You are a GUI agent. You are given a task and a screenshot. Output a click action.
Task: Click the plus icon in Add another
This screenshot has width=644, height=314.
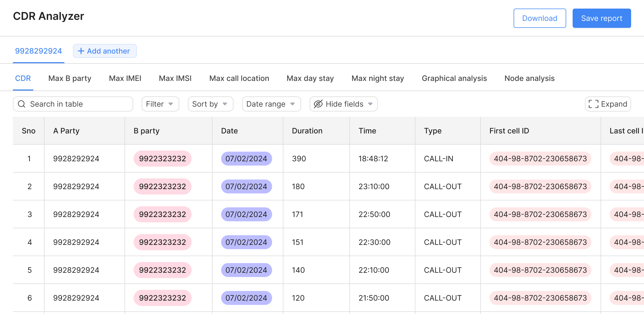[81, 51]
